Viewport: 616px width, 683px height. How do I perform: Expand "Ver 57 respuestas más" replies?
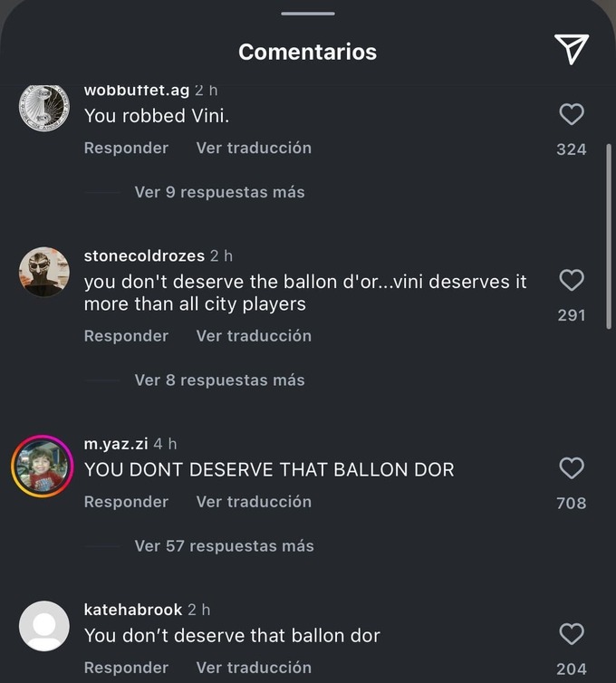[x=225, y=546]
